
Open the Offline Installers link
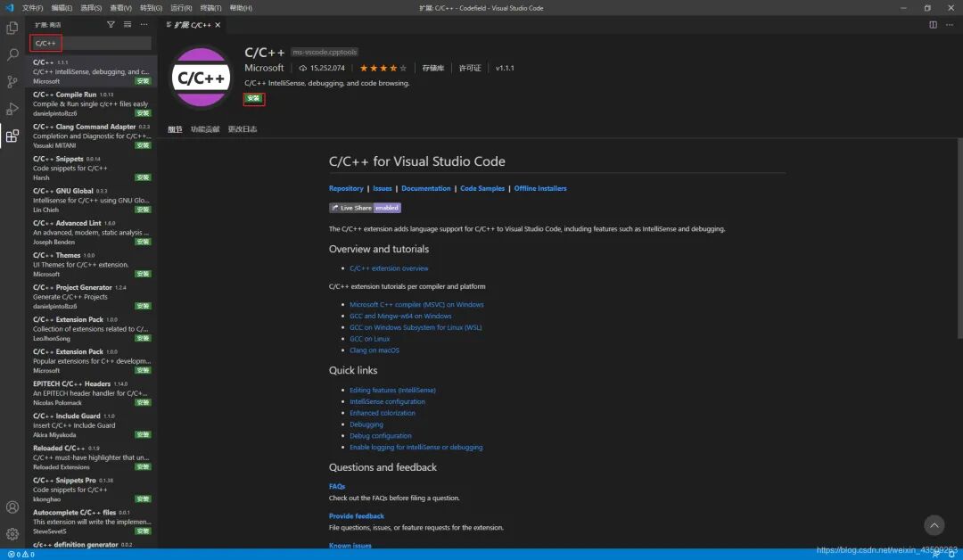tap(540, 188)
